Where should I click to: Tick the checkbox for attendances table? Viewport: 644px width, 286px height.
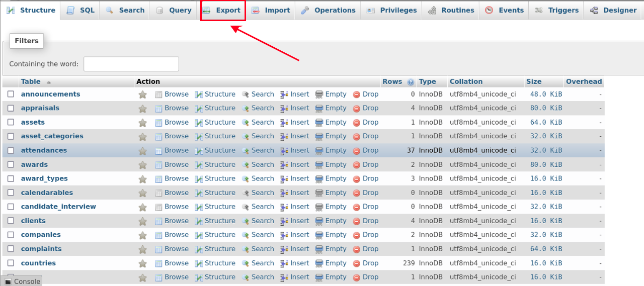coord(11,150)
